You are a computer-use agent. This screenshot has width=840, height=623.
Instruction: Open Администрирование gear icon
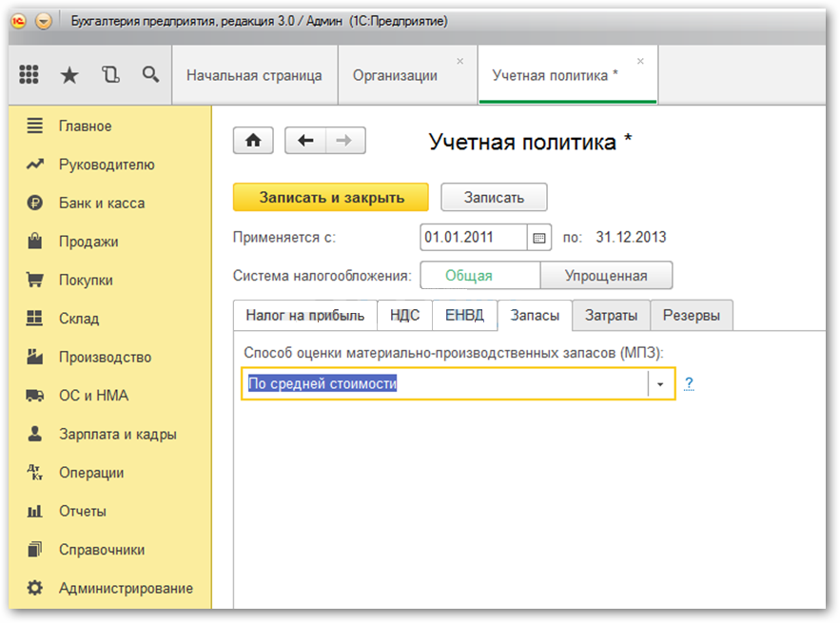tap(35, 588)
